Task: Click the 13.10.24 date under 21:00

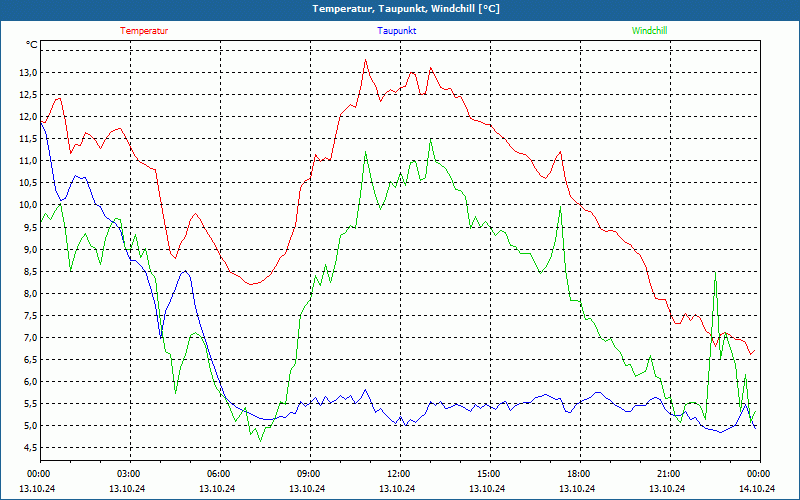Action: pyautogui.click(x=667, y=488)
